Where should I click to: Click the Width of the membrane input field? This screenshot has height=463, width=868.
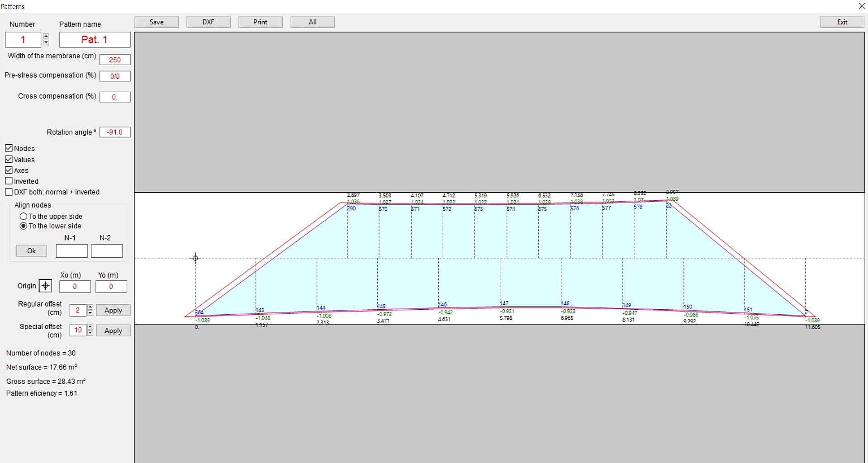click(x=114, y=60)
